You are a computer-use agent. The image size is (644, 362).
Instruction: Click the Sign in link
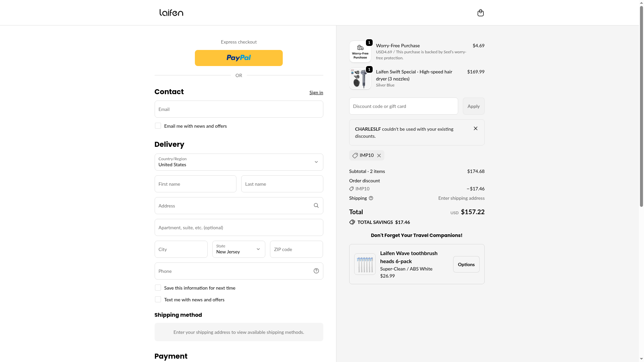pyautogui.click(x=316, y=93)
